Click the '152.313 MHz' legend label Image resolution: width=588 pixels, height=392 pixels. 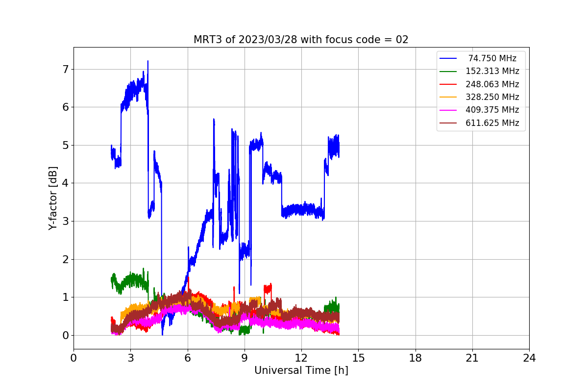click(492, 71)
